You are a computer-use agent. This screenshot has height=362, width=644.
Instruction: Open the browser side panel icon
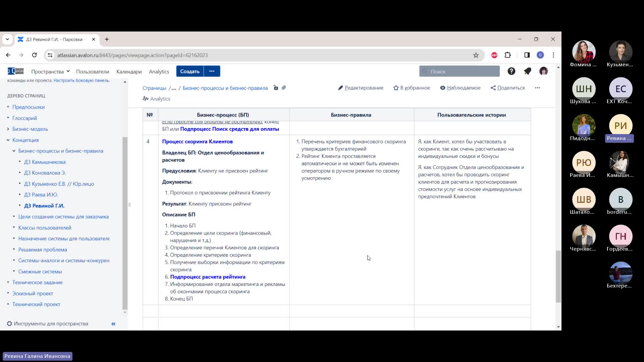coord(527,55)
